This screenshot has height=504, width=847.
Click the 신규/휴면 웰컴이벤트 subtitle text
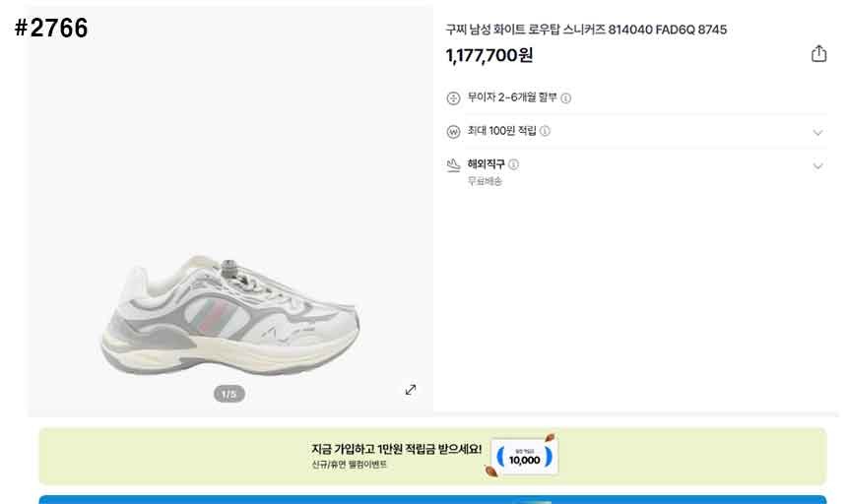(x=349, y=464)
